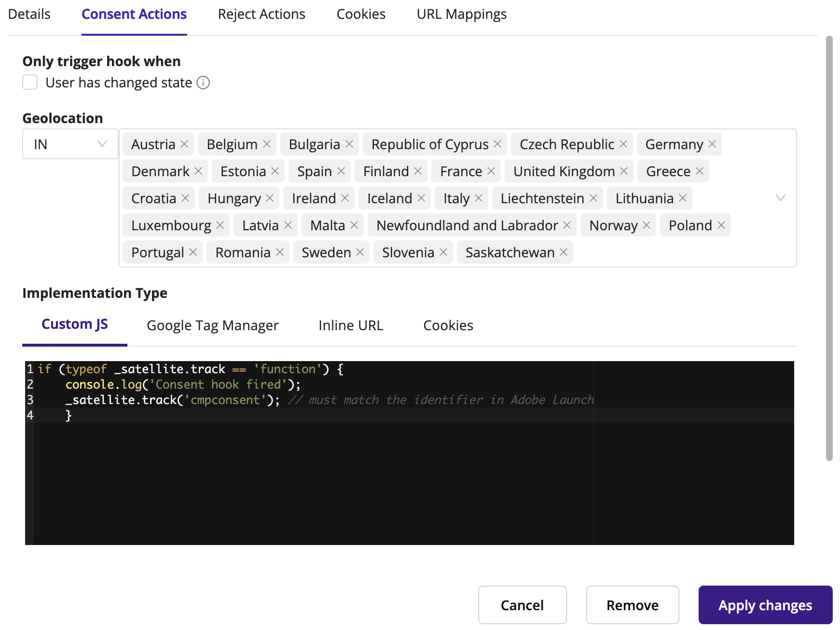Remove the Newfoundland and Labrador tag
The width and height of the screenshot is (840, 630).
tap(567, 225)
